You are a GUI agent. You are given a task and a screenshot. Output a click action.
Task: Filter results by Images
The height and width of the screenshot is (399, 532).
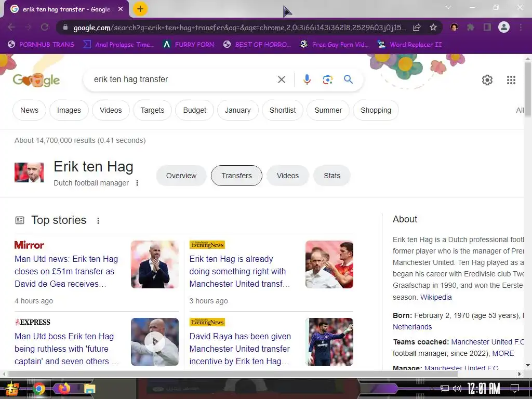69,110
